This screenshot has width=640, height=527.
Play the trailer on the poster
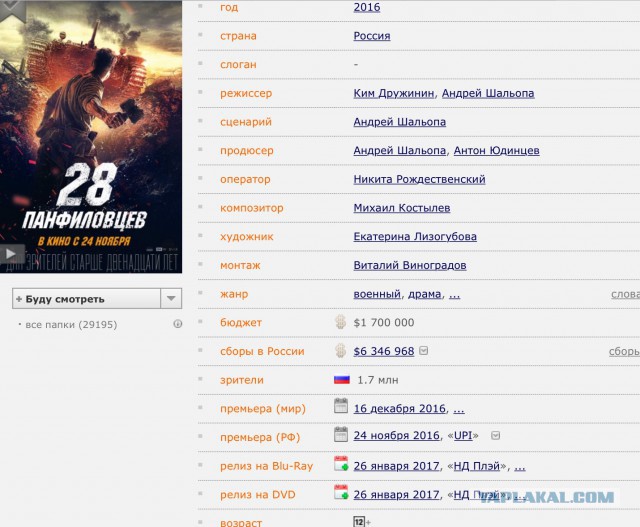[x=11, y=254]
